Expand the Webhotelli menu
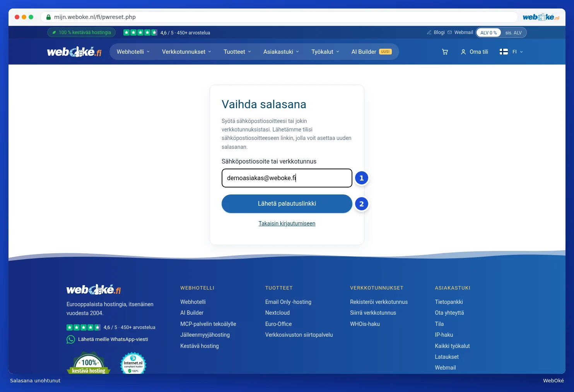Screen dimensions: 574x392 (133, 52)
